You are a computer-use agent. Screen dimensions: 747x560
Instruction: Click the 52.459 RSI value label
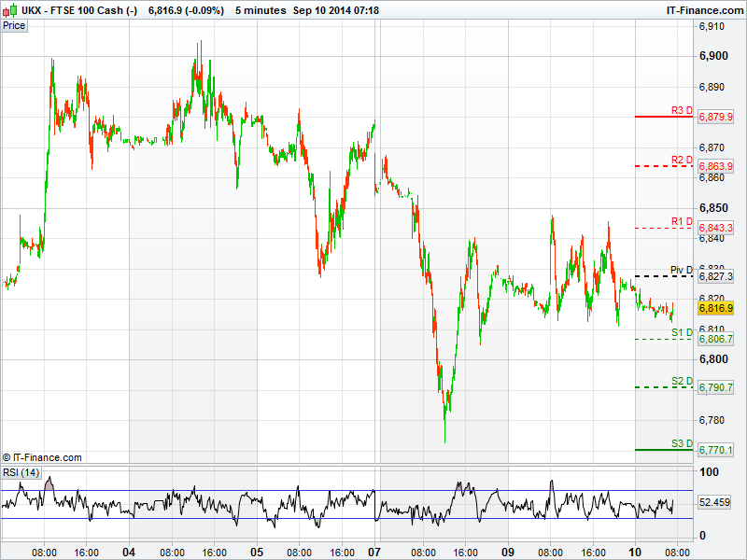[x=714, y=503]
